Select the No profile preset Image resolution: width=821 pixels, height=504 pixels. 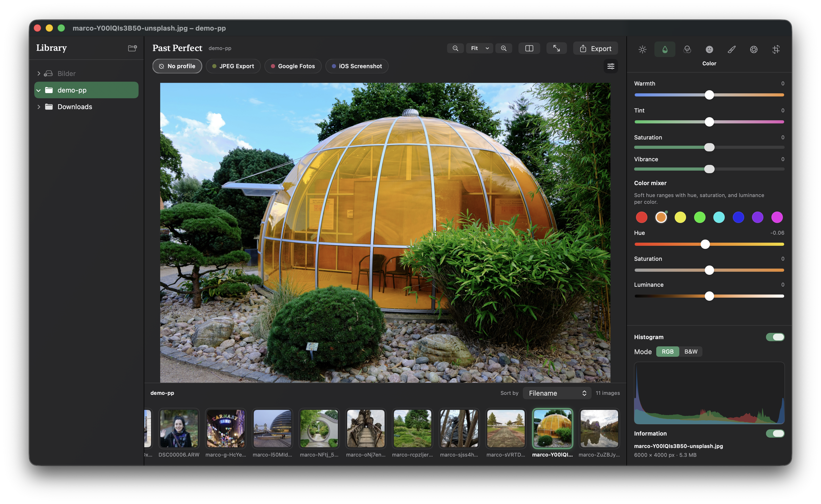tap(177, 66)
